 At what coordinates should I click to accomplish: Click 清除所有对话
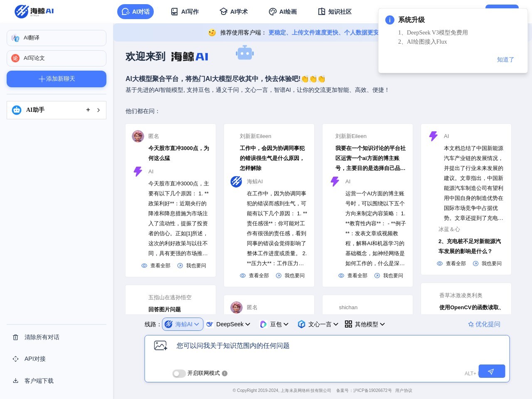pyautogui.click(x=42, y=337)
